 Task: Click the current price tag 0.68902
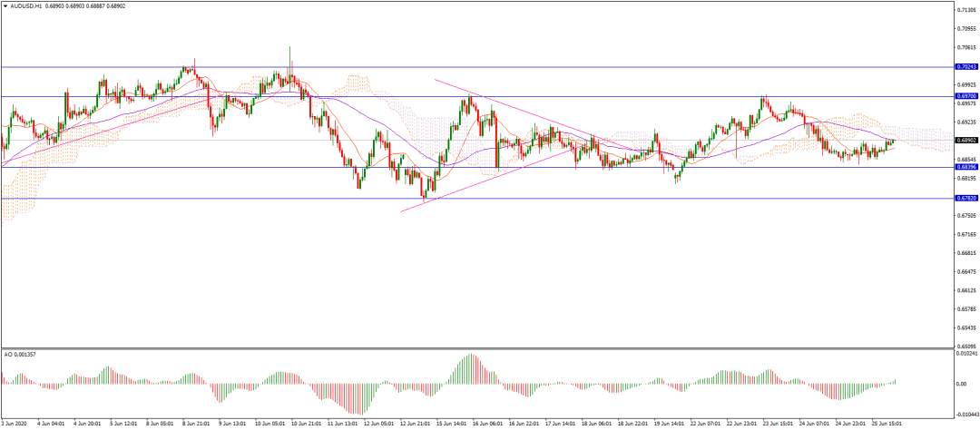coord(965,140)
